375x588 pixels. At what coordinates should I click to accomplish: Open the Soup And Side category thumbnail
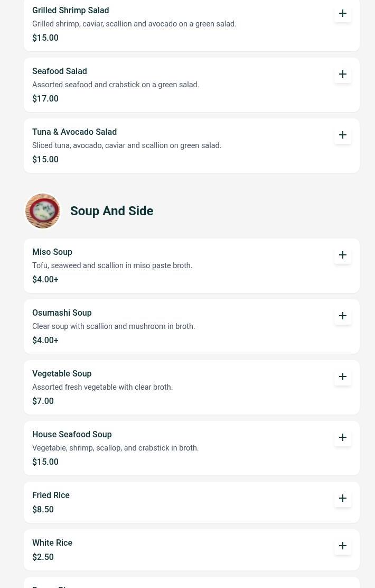click(43, 211)
